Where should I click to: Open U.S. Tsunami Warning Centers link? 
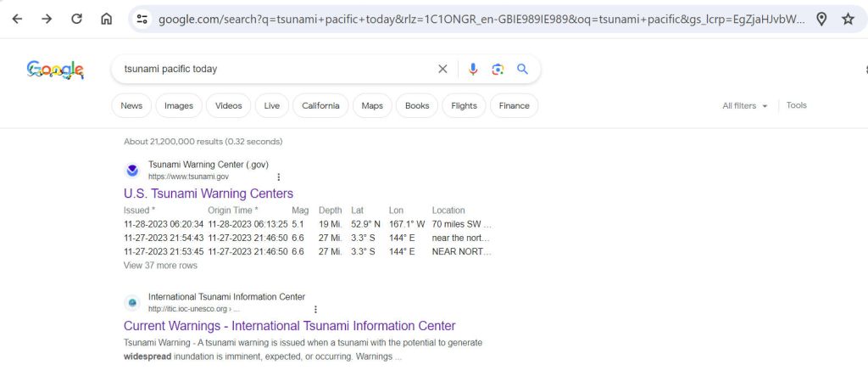click(208, 194)
